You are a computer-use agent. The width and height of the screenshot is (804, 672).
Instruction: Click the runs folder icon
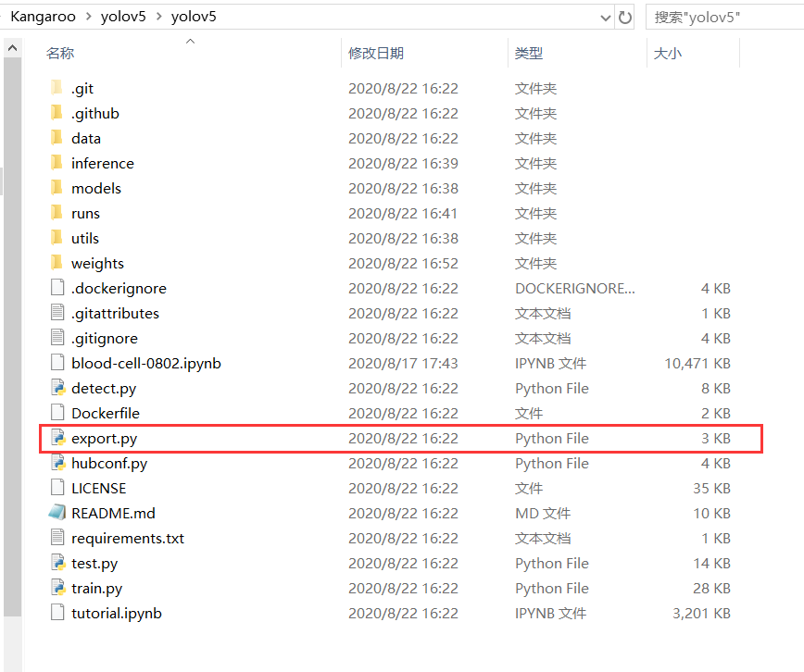point(57,213)
